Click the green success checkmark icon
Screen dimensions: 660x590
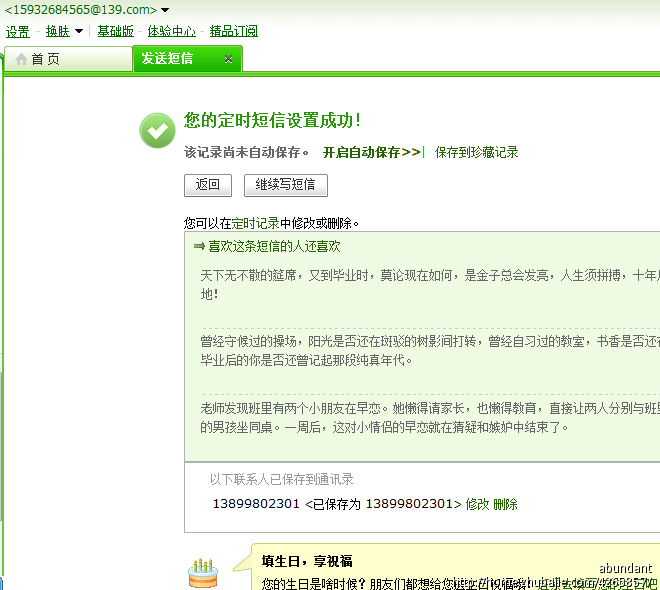point(157,130)
